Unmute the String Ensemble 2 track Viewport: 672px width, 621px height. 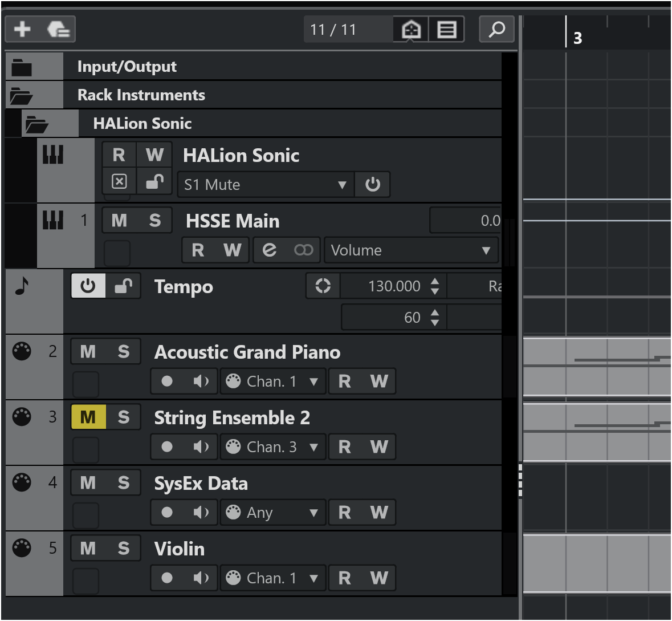click(88, 417)
